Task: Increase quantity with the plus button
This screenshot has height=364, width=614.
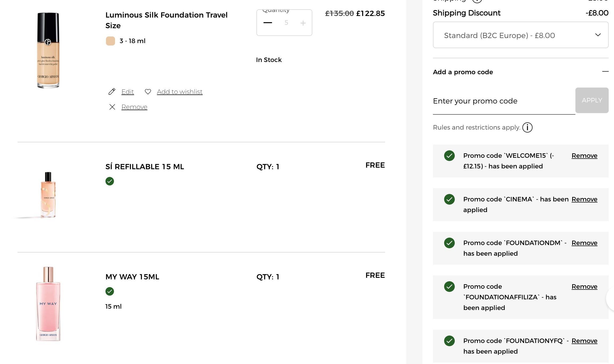Action: [303, 23]
